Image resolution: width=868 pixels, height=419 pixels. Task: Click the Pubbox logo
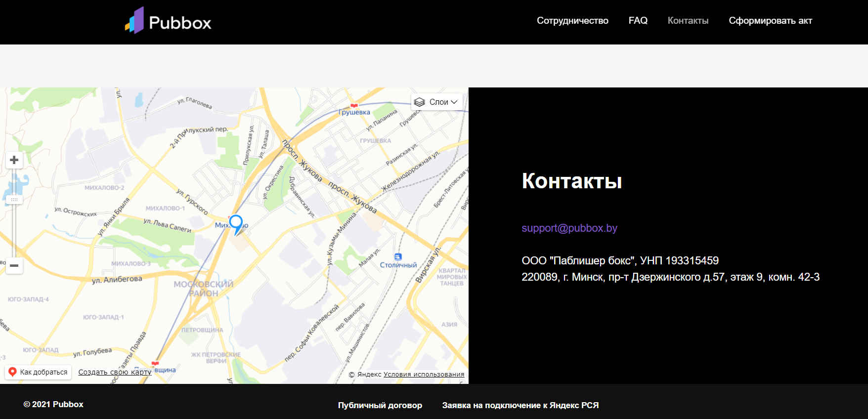tap(168, 21)
